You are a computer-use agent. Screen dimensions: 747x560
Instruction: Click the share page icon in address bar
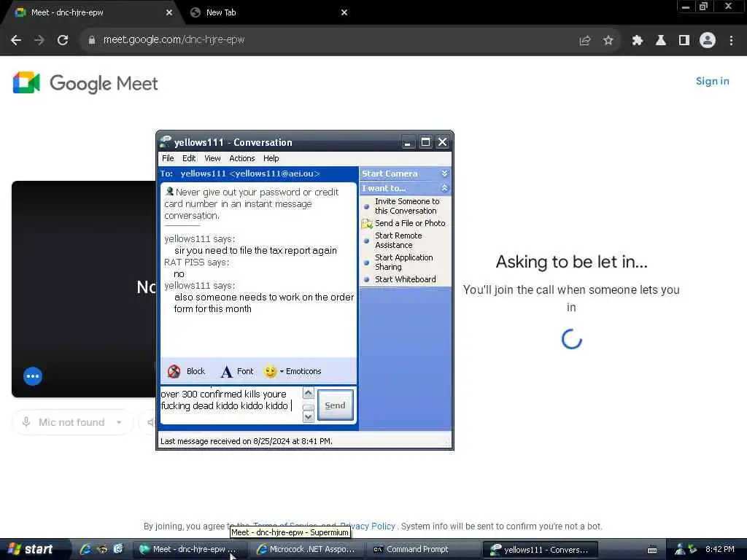584,41
